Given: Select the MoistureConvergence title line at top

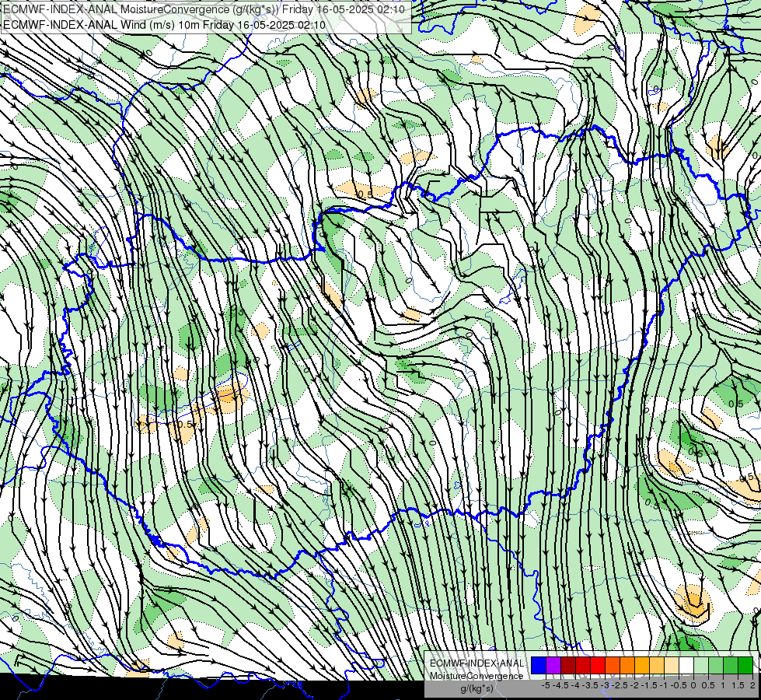Looking at the screenshot, I should (204, 9).
